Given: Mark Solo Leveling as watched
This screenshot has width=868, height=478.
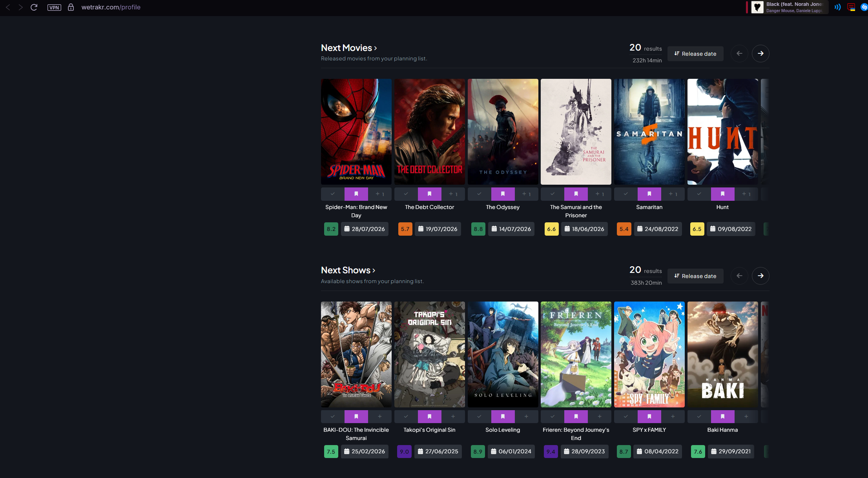Looking at the screenshot, I should pyautogui.click(x=479, y=416).
